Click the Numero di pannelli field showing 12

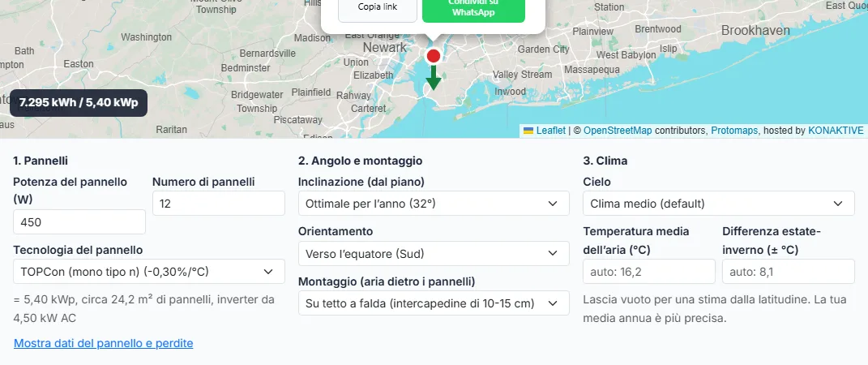(219, 204)
